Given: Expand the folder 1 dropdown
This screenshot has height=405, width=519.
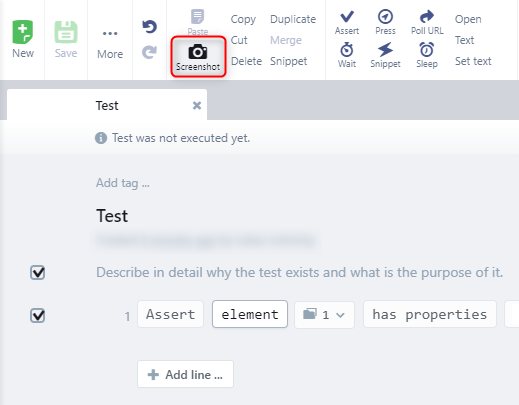Looking at the screenshot, I should (324, 315).
